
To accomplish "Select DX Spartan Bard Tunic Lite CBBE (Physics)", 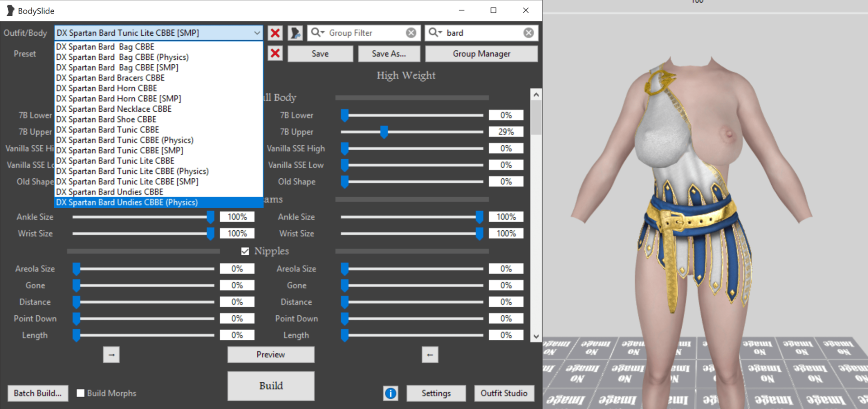I will coord(159,171).
